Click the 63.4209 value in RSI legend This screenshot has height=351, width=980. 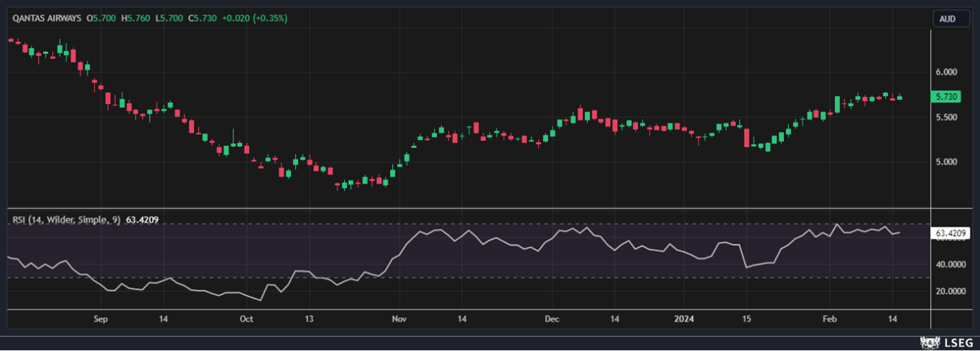pyautogui.click(x=142, y=219)
